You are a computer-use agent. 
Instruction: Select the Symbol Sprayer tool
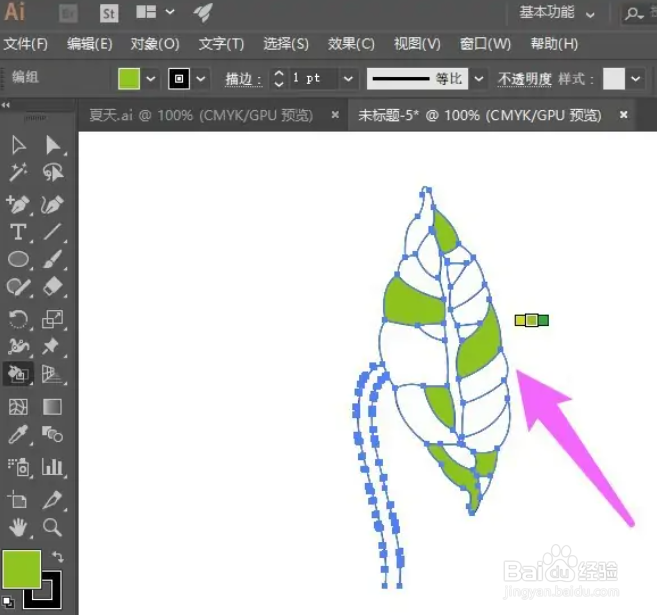pyautogui.click(x=18, y=467)
